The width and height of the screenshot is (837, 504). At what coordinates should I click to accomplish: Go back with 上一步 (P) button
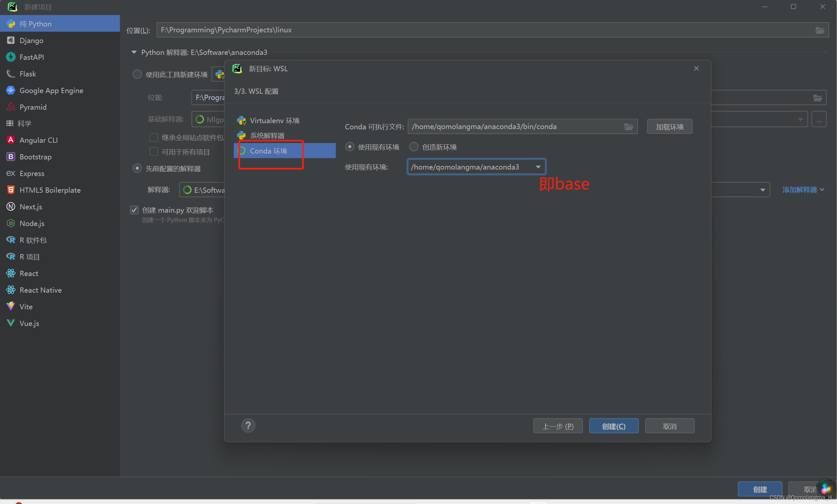(x=558, y=426)
